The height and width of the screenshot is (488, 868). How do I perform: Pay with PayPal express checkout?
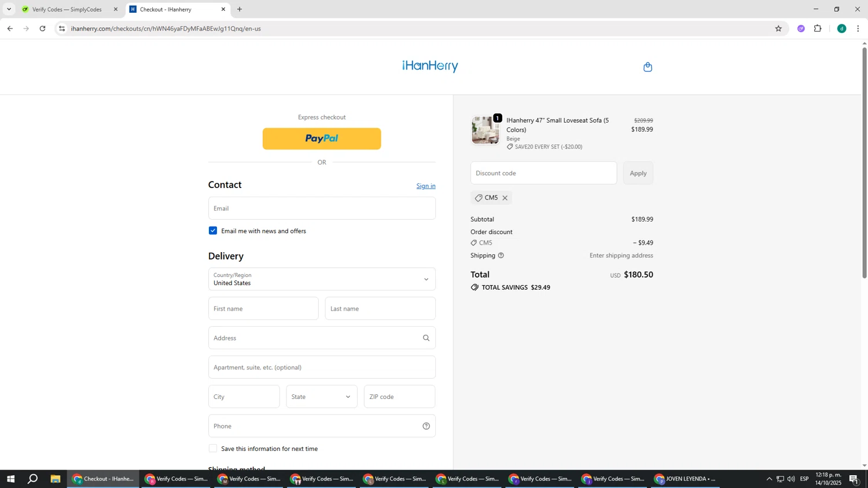pyautogui.click(x=322, y=139)
